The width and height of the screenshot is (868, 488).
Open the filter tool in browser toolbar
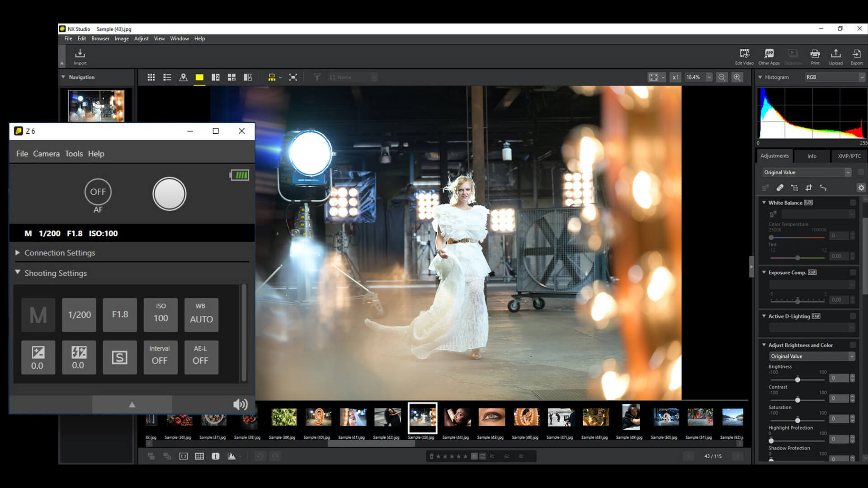pyautogui.click(x=317, y=77)
